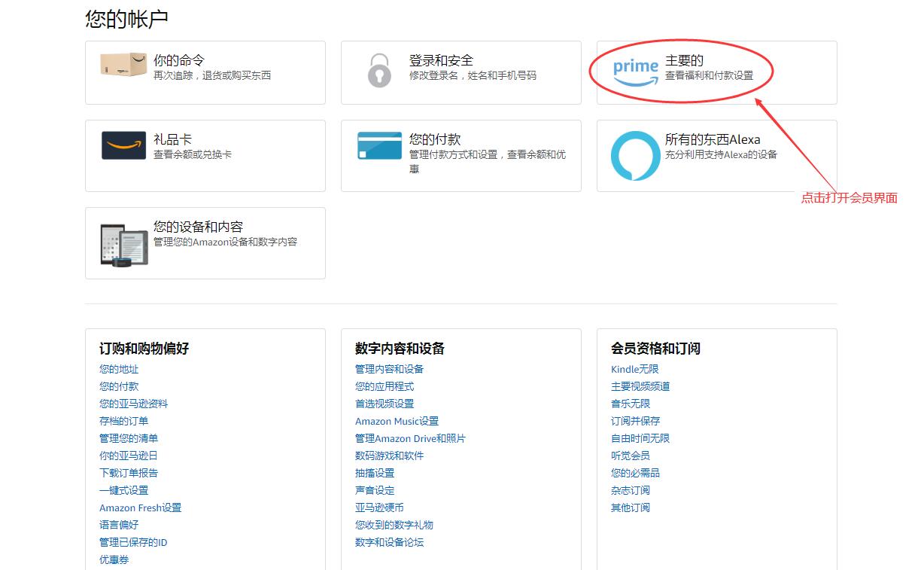
Task: Select 主要视频频道 under memberships
Action: point(642,386)
